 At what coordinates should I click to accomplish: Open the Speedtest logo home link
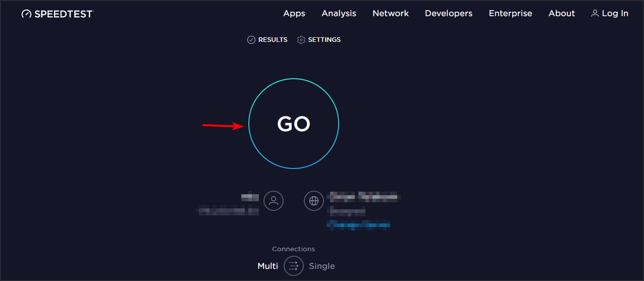[x=58, y=14]
